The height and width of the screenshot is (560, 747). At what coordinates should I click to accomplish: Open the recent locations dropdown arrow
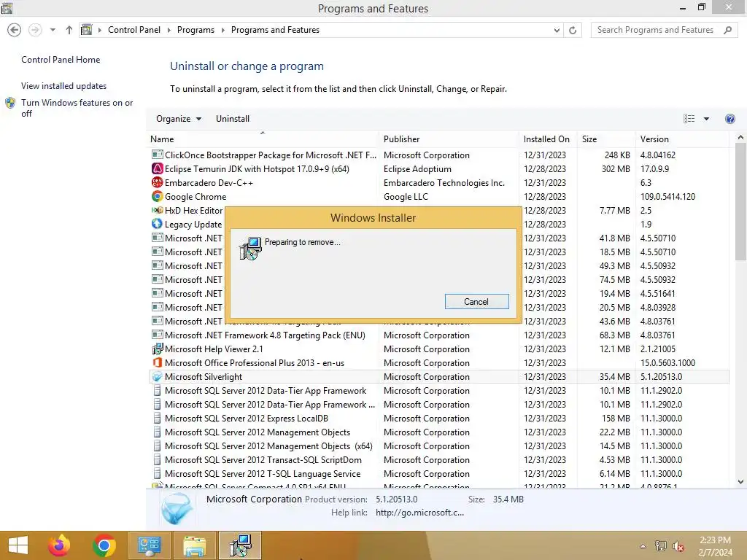click(53, 30)
